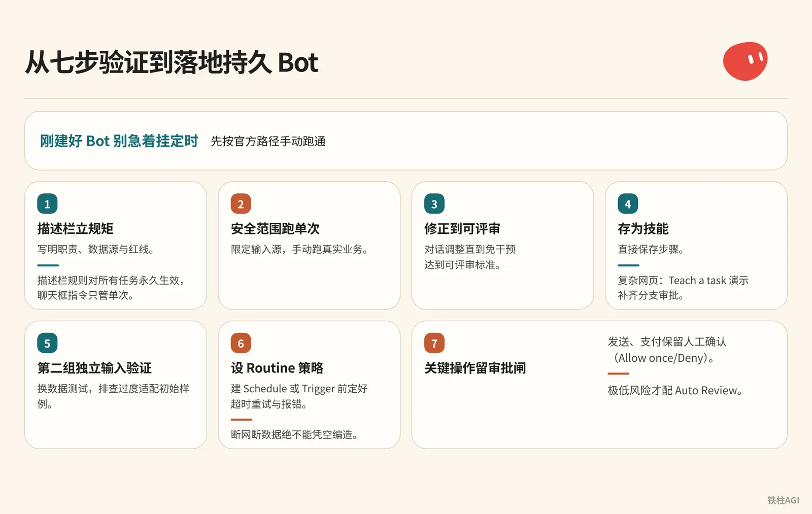Click the card heading 关键操作留审批闸
The image size is (812, 514).
click(x=475, y=368)
